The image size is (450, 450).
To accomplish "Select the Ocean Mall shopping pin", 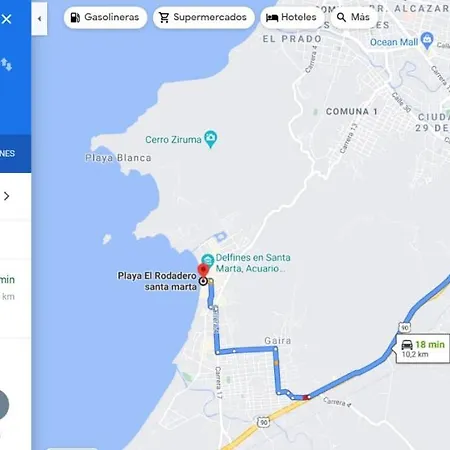I will (x=427, y=41).
